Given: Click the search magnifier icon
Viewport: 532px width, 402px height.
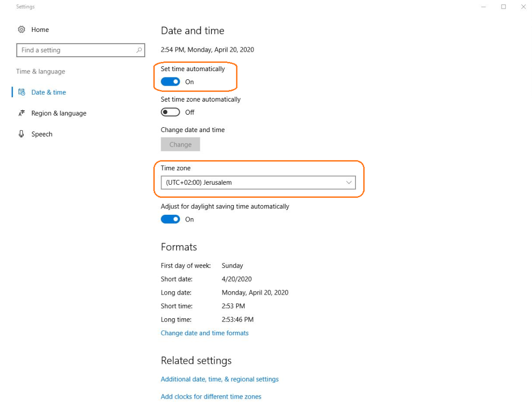Looking at the screenshot, I should 139,50.
